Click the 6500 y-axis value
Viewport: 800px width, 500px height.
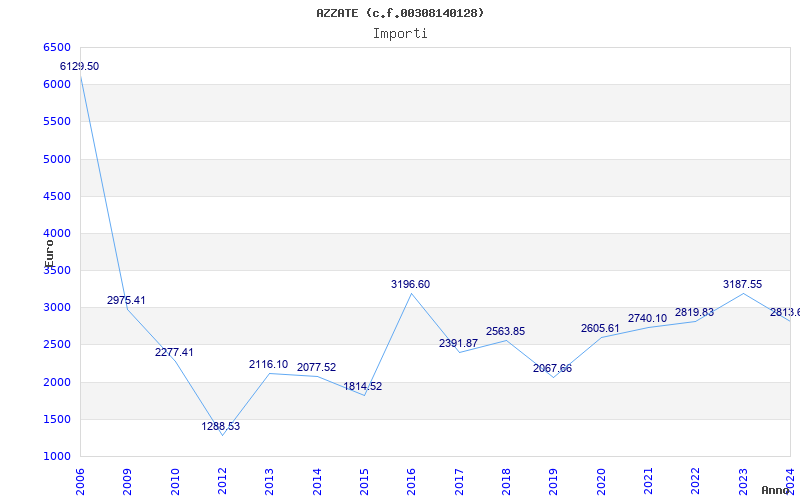tap(57, 47)
